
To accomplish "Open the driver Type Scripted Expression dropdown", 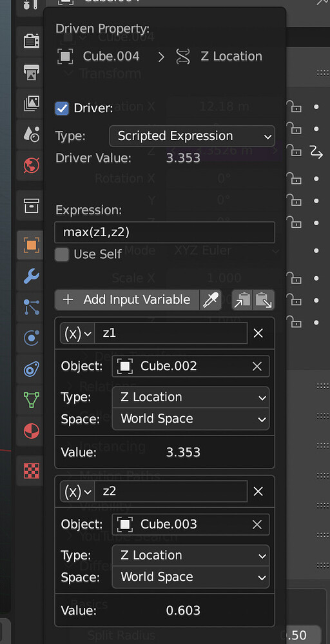I will [x=191, y=136].
